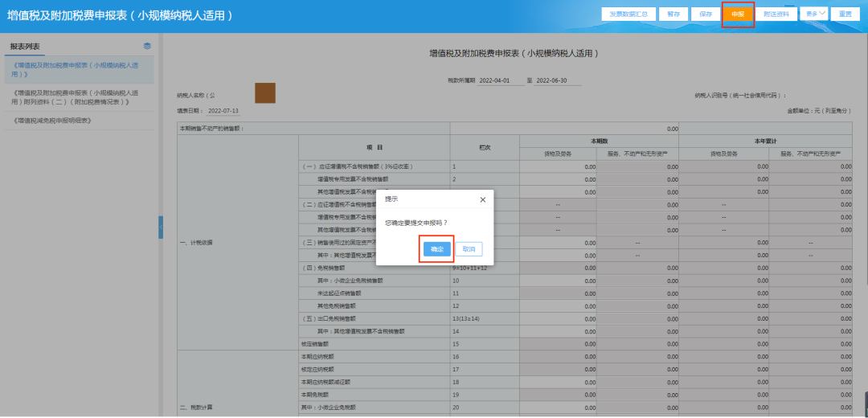The height and width of the screenshot is (418, 868).
Task: Click the 一、计税依据 section label
Action: (x=197, y=243)
